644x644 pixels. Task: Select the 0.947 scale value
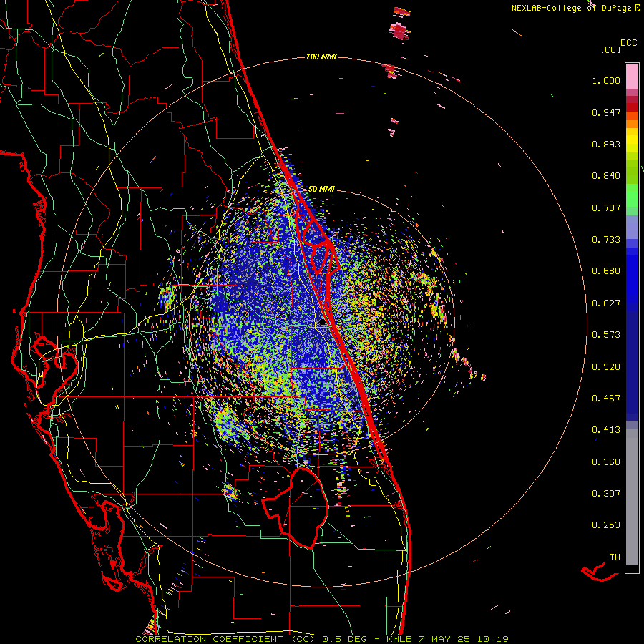606,112
